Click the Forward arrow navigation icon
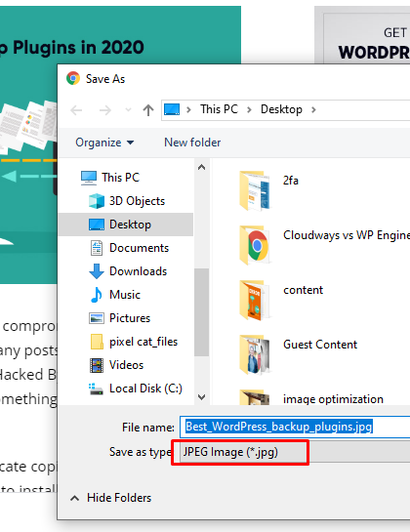 pyautogui.click(x=105, y=110)
